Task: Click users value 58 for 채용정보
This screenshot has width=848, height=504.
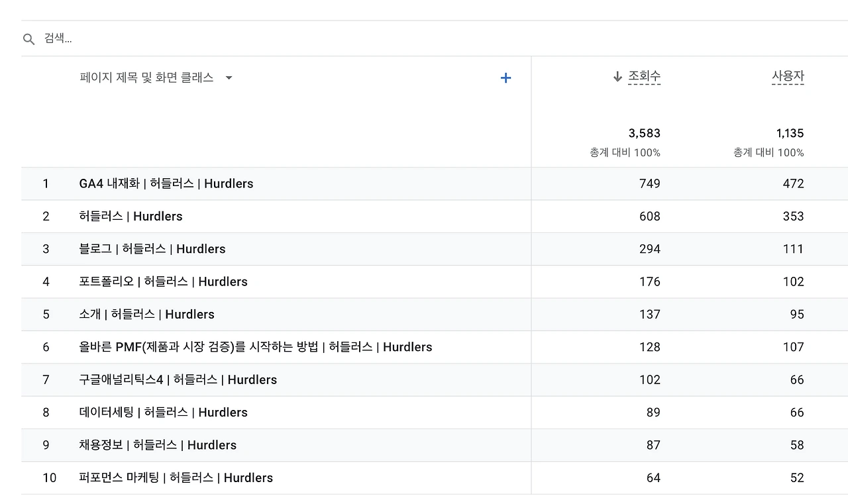Action: click(797, 445)
